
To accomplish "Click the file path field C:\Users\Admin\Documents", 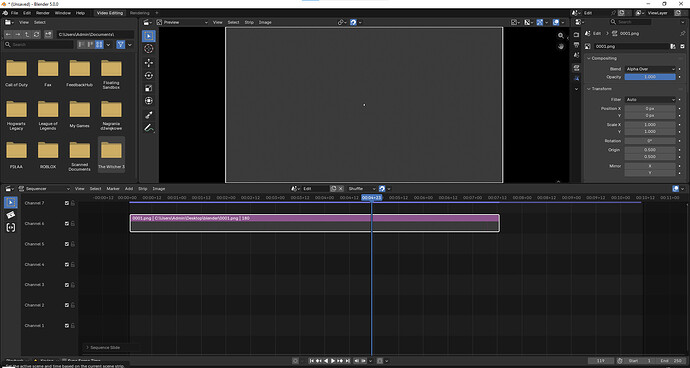I will tap(95, 34).
